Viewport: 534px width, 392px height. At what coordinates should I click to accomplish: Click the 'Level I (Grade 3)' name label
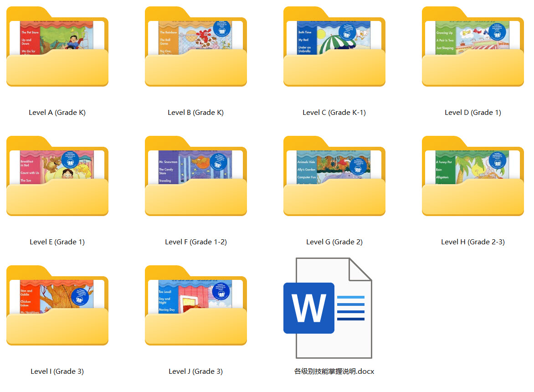[57, 371]
